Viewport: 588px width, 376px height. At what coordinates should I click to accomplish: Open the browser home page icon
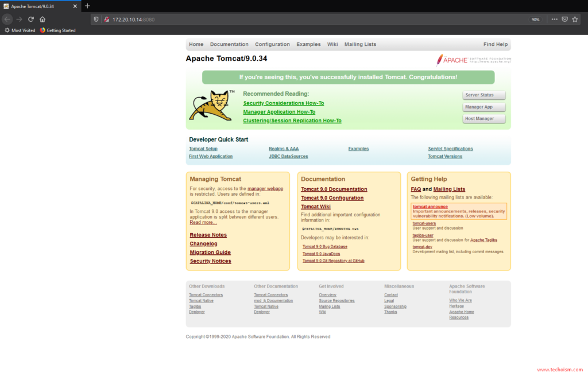[42, 19]
